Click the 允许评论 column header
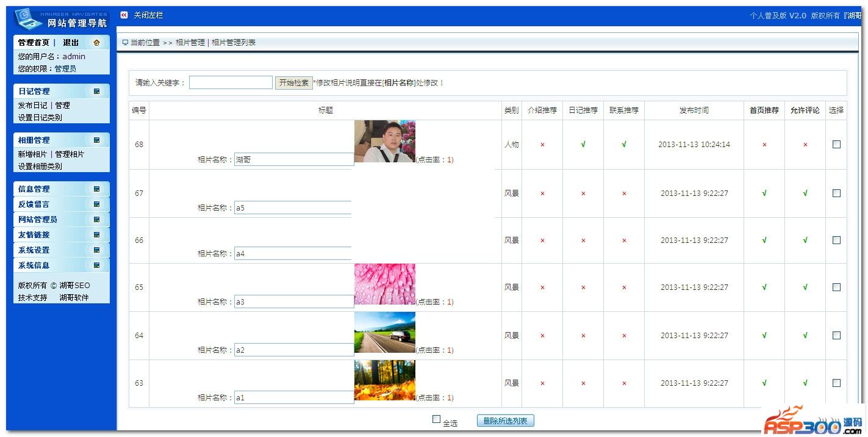Viewport: 868px width, 437px height. (805, 110)
